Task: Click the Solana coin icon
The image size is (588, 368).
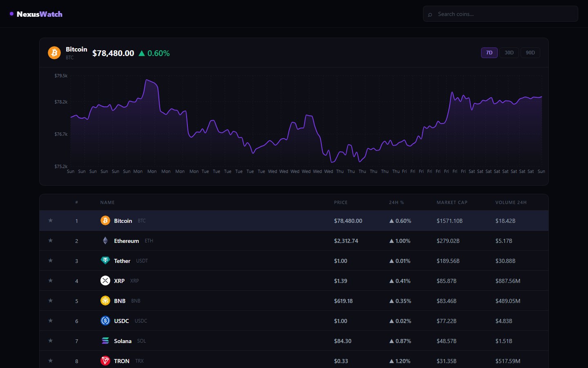Action: tap(105, 341)
